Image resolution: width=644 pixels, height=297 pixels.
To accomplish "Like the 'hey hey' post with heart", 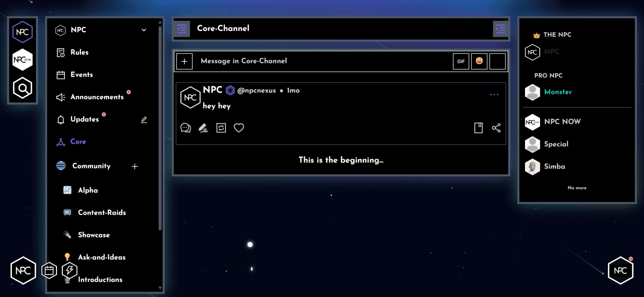I will tap(239, 128).
